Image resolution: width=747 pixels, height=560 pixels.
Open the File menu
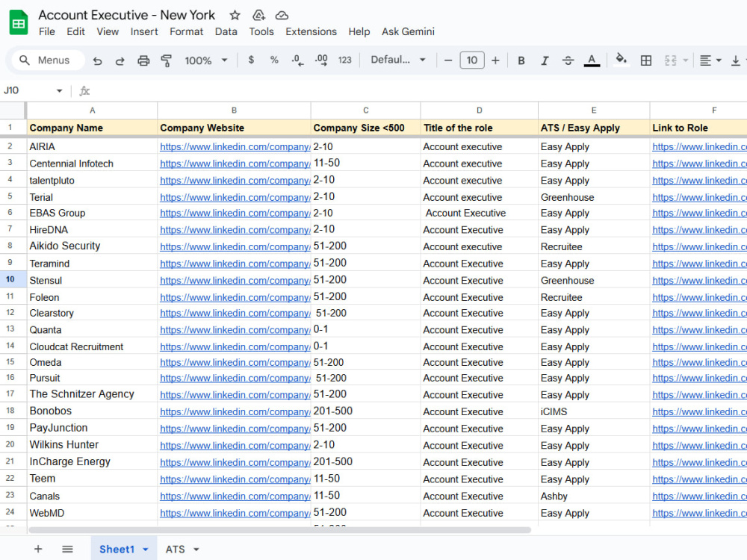click(x=46, y=31)
